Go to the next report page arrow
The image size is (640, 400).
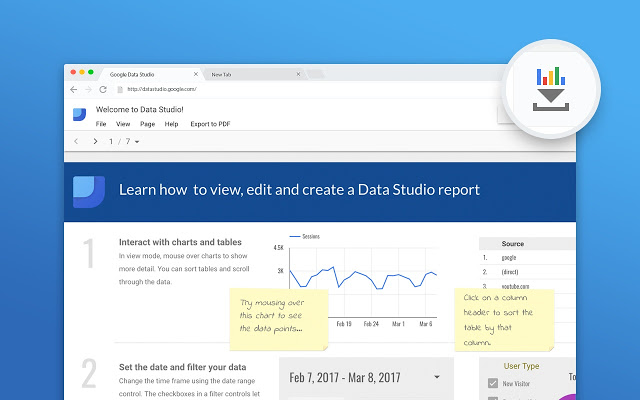tap(95, 141)
